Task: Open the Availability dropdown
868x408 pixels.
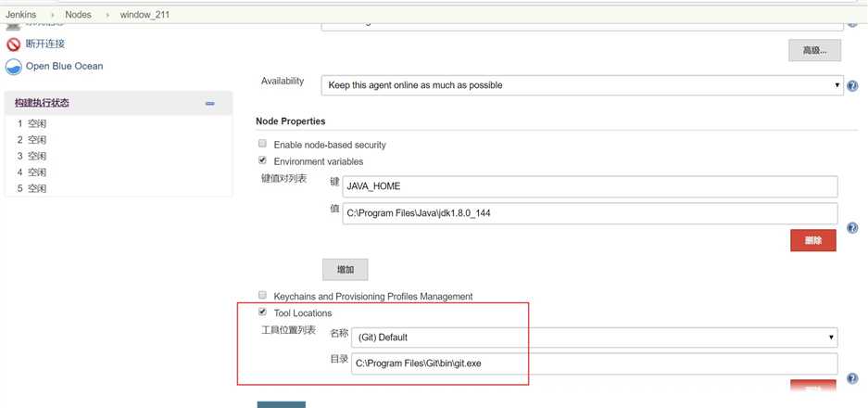Action: (581, 85)
